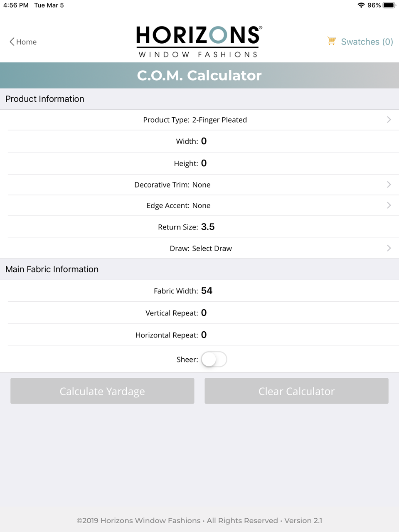Click the back chevron beside Home
399x532 pixels.
[x=11, y=42]
